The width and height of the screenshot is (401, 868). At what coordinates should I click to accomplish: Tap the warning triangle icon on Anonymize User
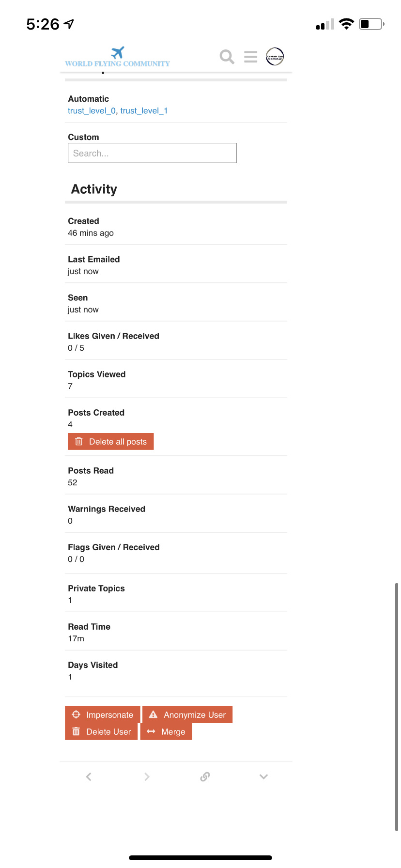[x=154, y=714]
